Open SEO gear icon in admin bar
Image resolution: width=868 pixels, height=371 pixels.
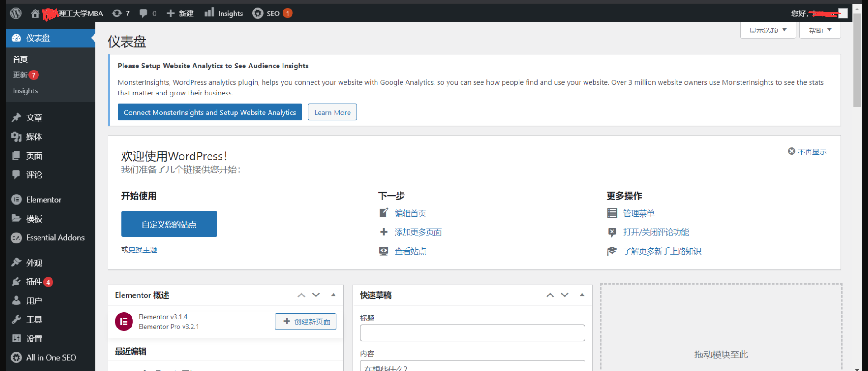(x=258, y=13)
